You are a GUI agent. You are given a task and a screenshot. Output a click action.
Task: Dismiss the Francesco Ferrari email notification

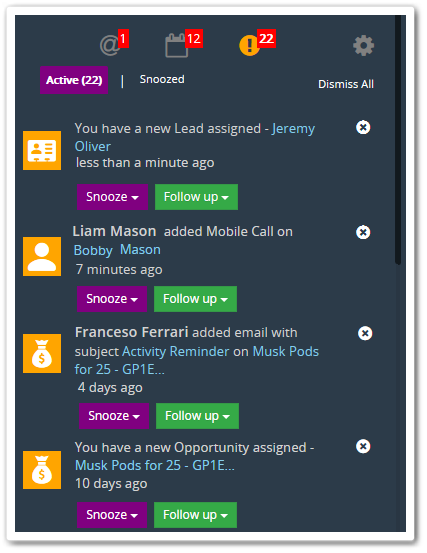click(x=365, y=333)
